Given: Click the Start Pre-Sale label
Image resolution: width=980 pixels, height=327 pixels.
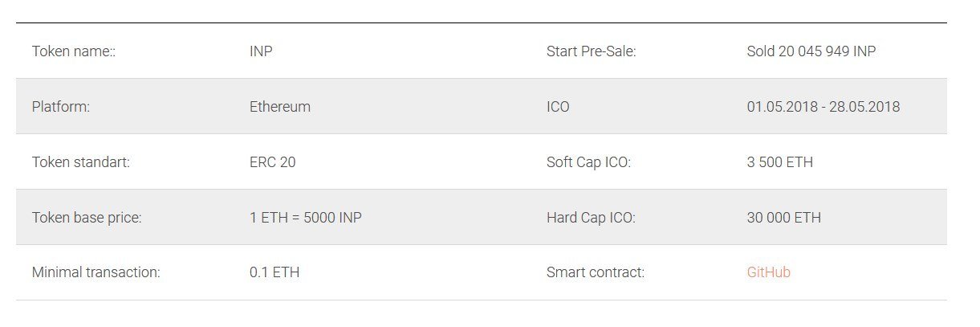Looking at the screenshot, I should pyautogui.click(x=591, y=51).
